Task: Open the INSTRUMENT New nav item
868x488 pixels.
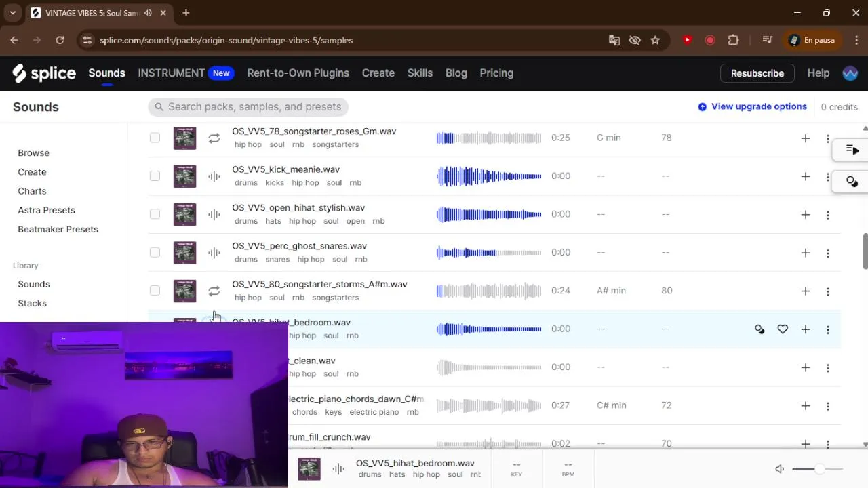Action: [x=186, y=73]
